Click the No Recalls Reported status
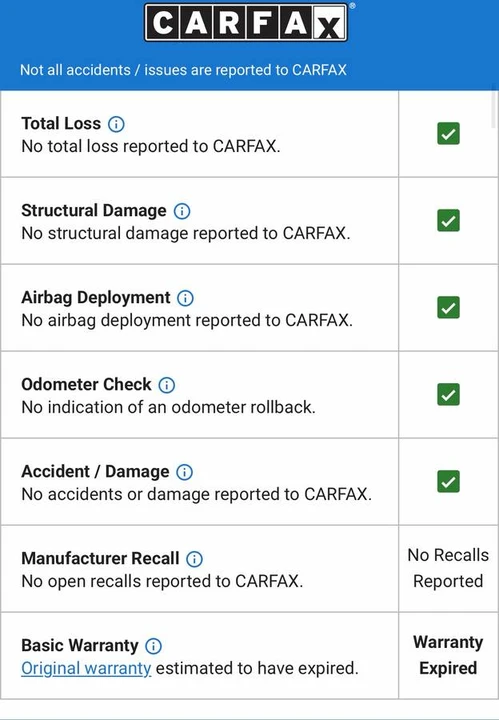Image resolution: width=499 pixels, height=720 pixels. (448, 568)
